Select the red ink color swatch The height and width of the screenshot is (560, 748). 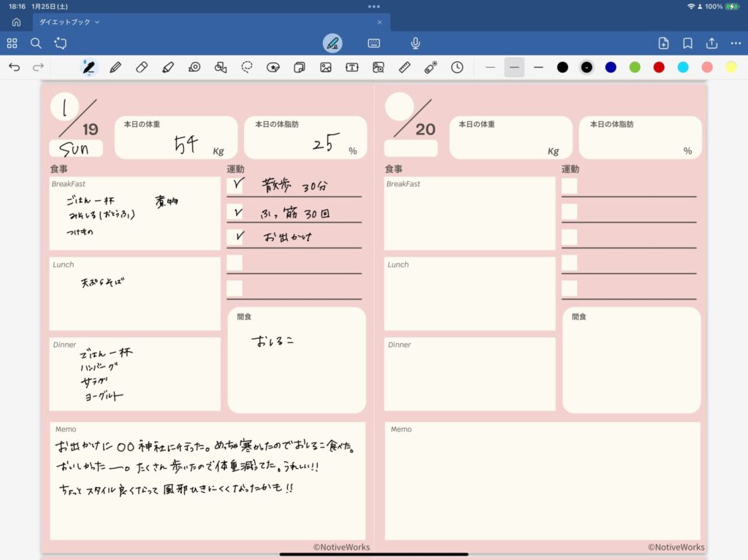click(658, 67)
